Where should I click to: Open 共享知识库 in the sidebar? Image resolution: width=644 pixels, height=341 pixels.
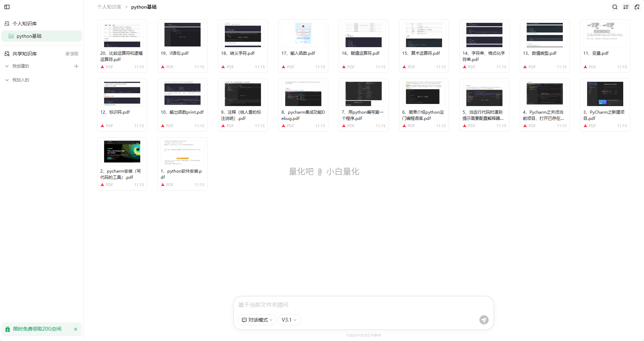tap(25, 54)
